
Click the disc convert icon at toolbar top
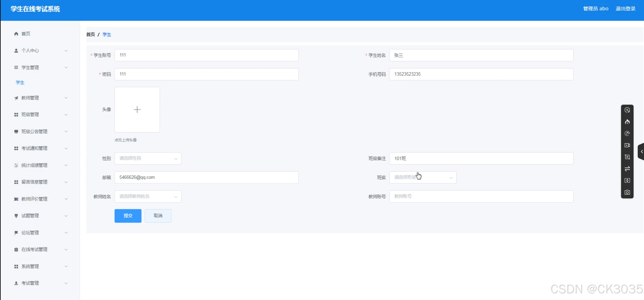pyautogui.click(x=627, y=110)
